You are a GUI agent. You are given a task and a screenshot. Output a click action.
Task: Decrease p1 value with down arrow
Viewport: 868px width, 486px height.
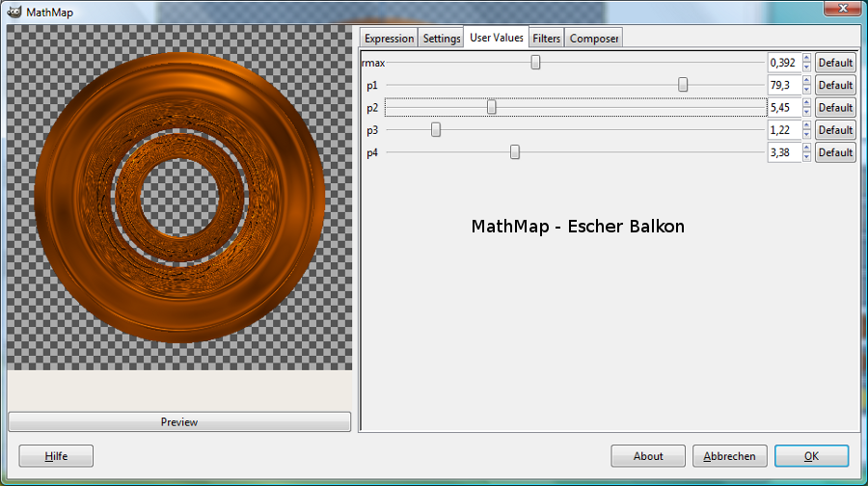807,90
